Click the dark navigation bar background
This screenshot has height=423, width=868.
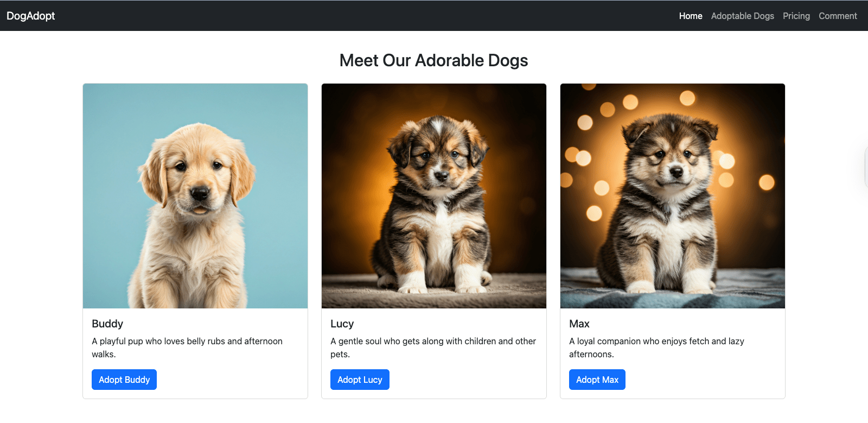pos(380,15)
